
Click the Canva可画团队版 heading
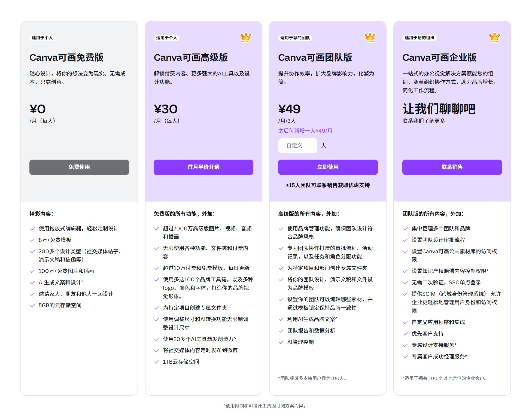click(315, 57)
